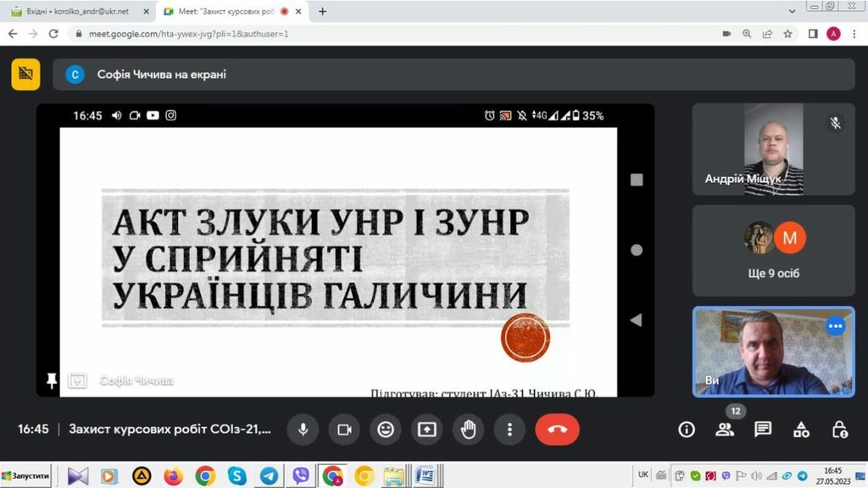Click the present screen button
This screenshot has width=868, height=488.
coord(426,430)
